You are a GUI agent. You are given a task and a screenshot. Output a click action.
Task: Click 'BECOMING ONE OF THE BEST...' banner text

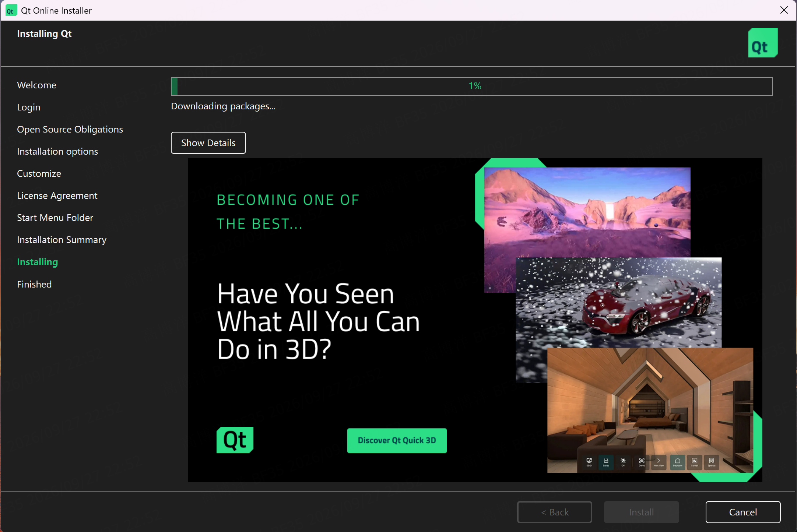point(288,212)
